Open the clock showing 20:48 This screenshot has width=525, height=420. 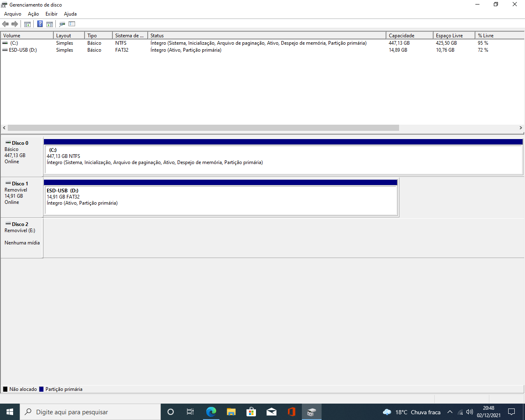point(488,412)
